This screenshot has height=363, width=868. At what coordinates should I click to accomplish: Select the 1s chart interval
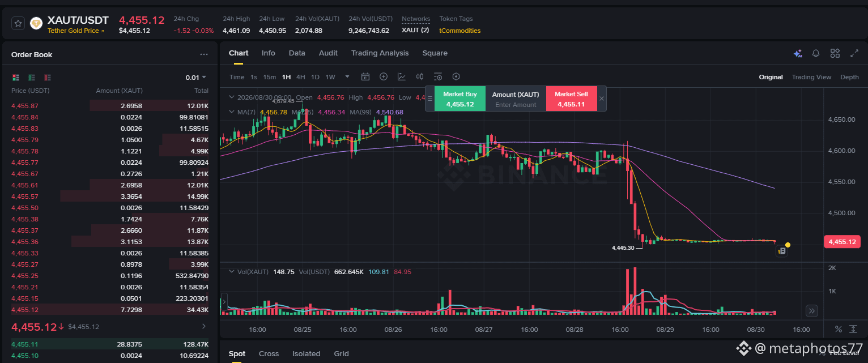(x=254, y=77)
